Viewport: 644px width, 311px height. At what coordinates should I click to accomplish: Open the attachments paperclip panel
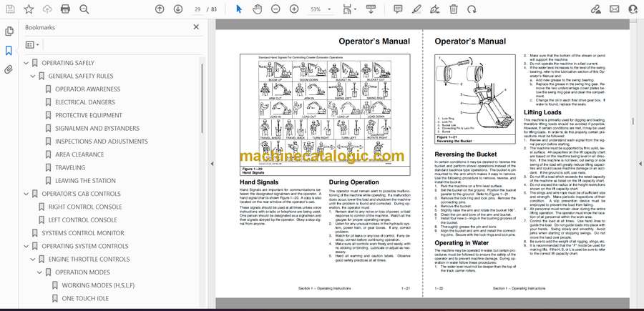coord(9,70)
